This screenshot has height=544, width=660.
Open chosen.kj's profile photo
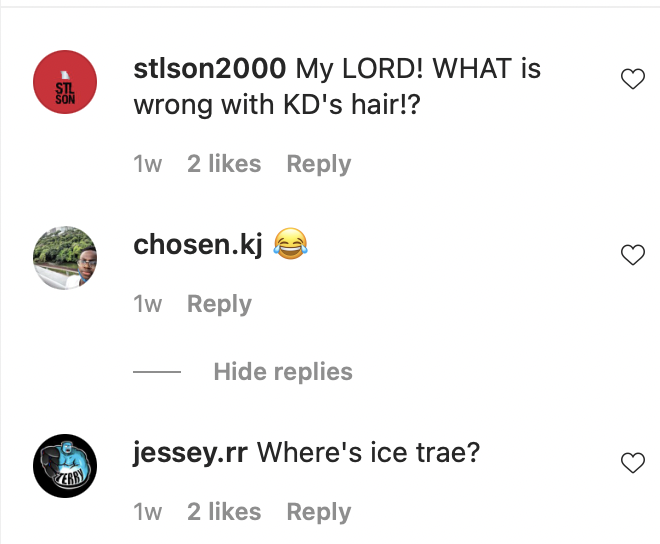65,258
